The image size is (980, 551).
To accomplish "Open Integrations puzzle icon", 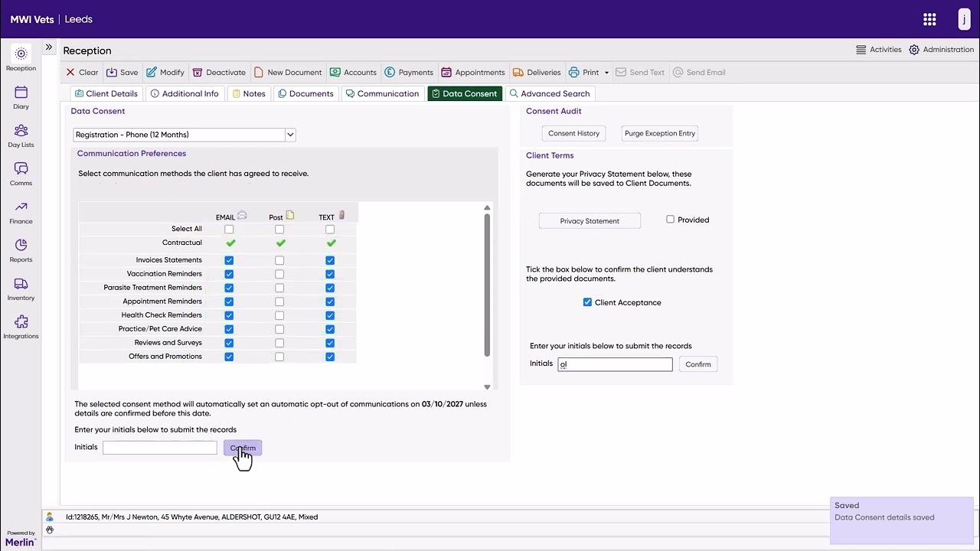I will (x=21, y=327).
